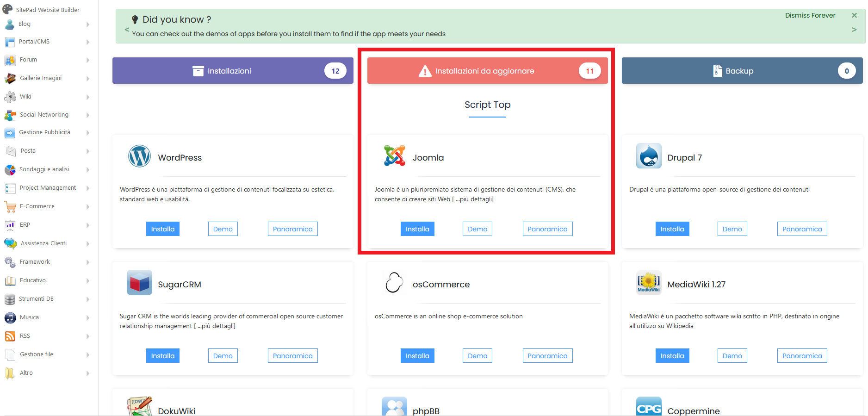Open the Backup tab
868x416 pixels.
coord(742,71)
